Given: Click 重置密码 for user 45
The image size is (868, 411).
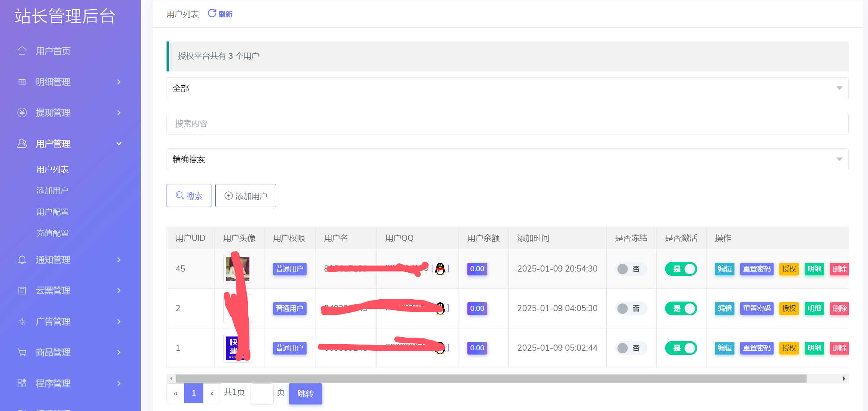Looking at the screenshot, I should click(756, 269).
